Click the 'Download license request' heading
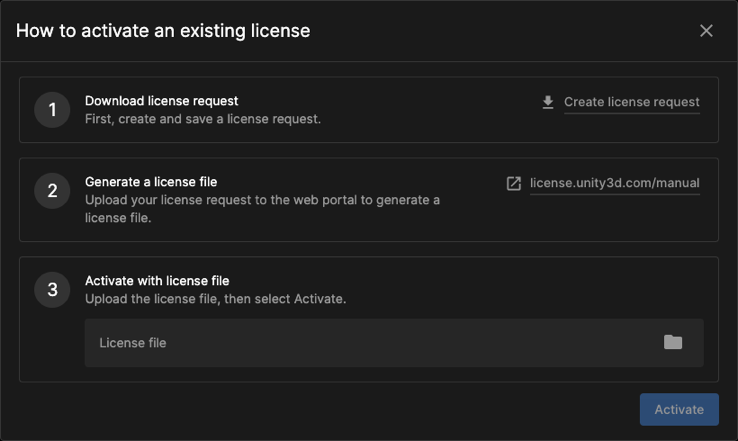Image resolution: width=738 pixels, height=441 pixels. (161, 101)
